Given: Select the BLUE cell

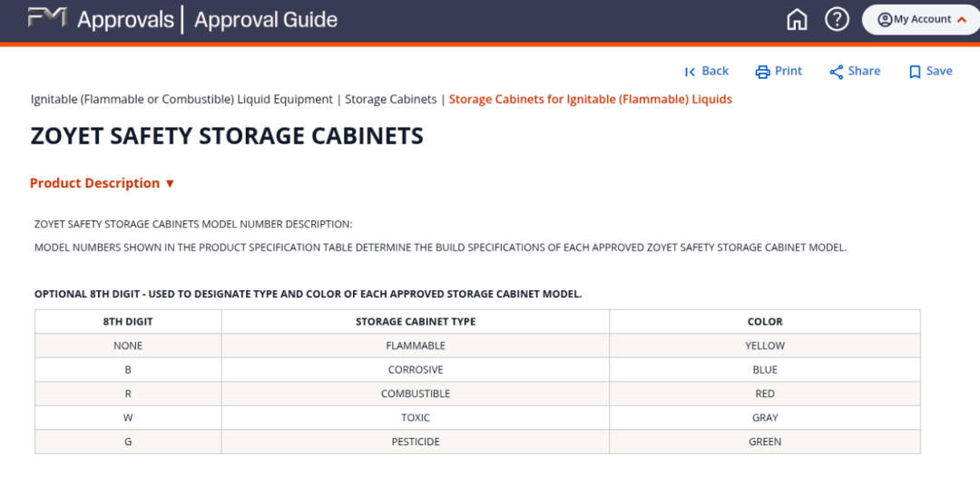Looking at the screenshot, I should tap(765, 370).
